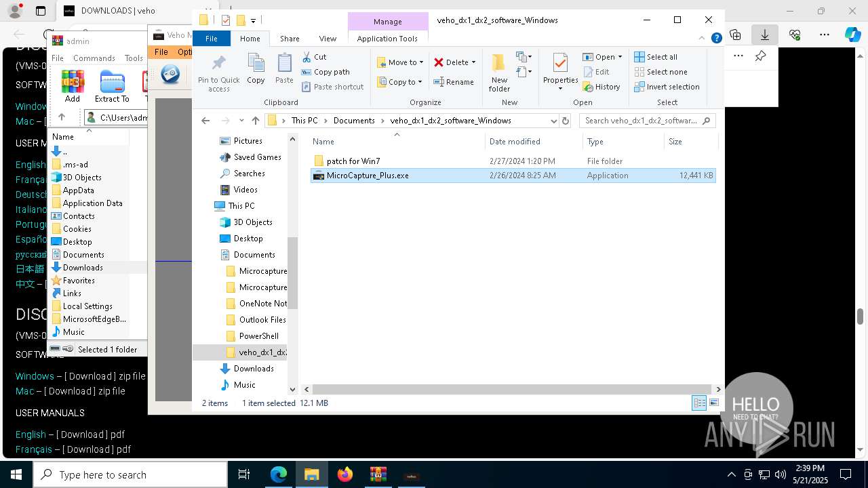Open Quick Access Toolbar customize dropdown

[x=254, y=20]
